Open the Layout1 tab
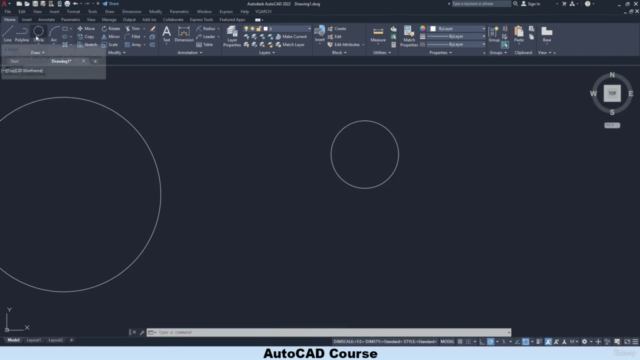 coord(34,340)
